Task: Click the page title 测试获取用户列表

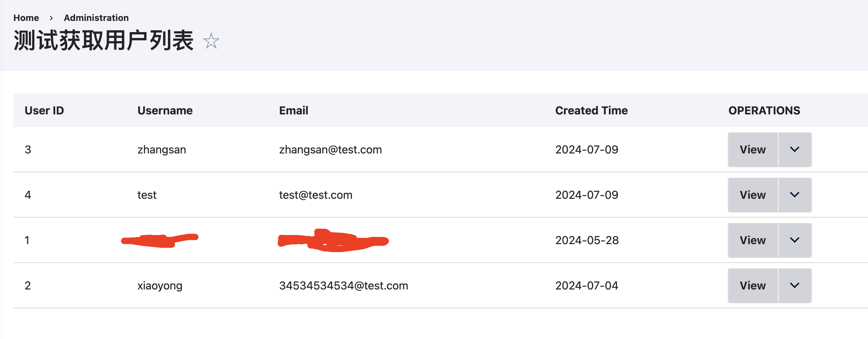Action: point(103,41)
